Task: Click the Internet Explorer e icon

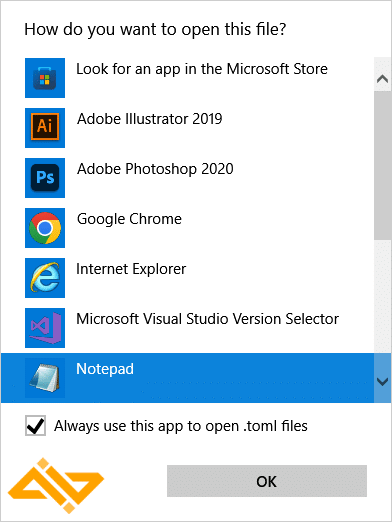Action: 45,278
